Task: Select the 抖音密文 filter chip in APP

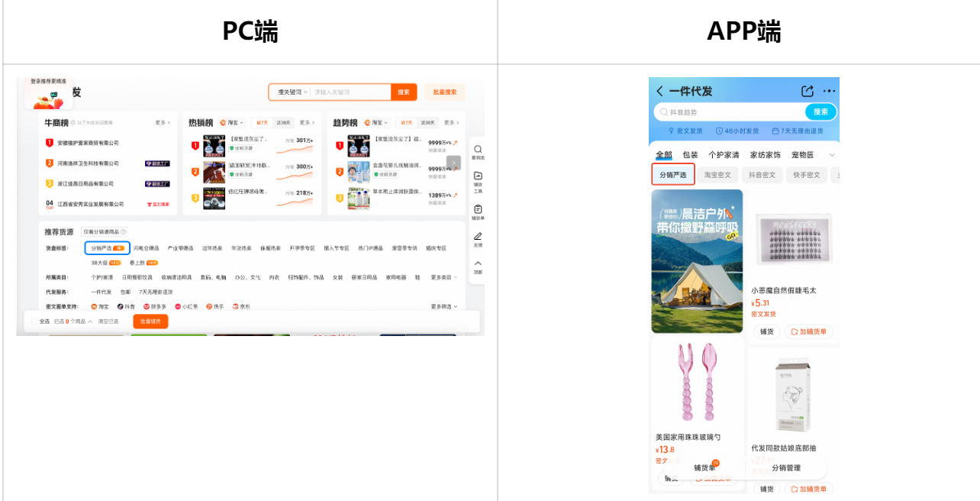Action: pyautogui.click(x=761, y=175)
